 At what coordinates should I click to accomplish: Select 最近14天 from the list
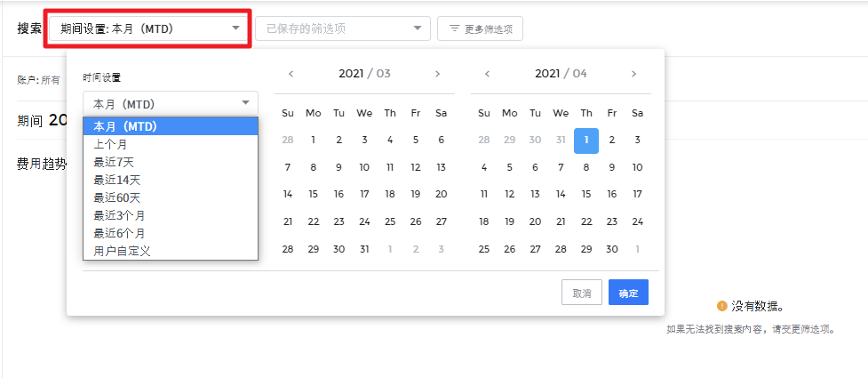click(116, 180)
